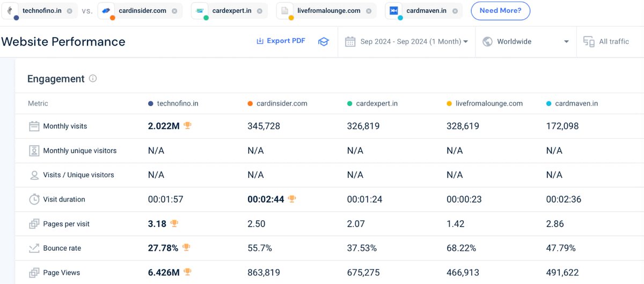Click the livefromalounge.com column header

click(x=485, y=103)
